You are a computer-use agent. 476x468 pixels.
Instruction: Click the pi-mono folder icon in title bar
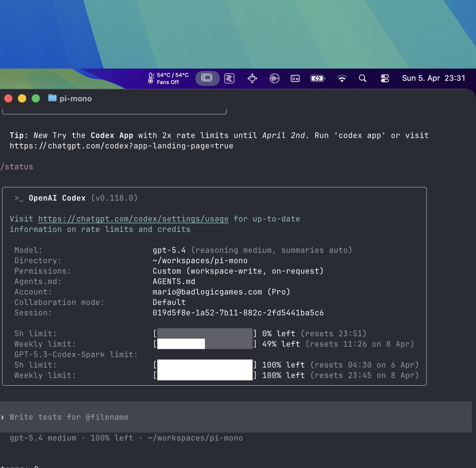point(52,98)
